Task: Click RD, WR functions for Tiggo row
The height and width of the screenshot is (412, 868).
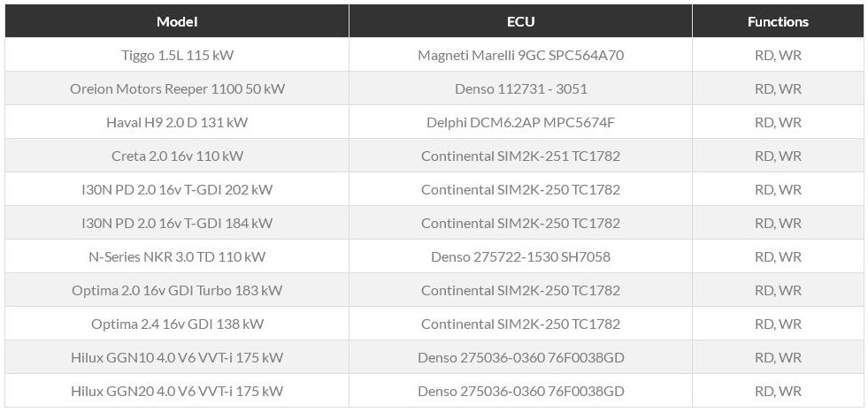Action: (x=778, y=56)
